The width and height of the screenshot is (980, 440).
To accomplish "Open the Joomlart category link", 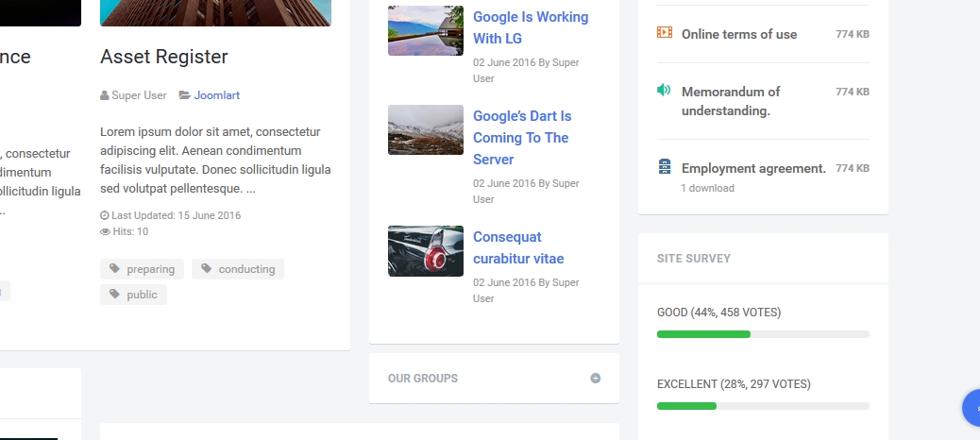I will coord(217,95).
